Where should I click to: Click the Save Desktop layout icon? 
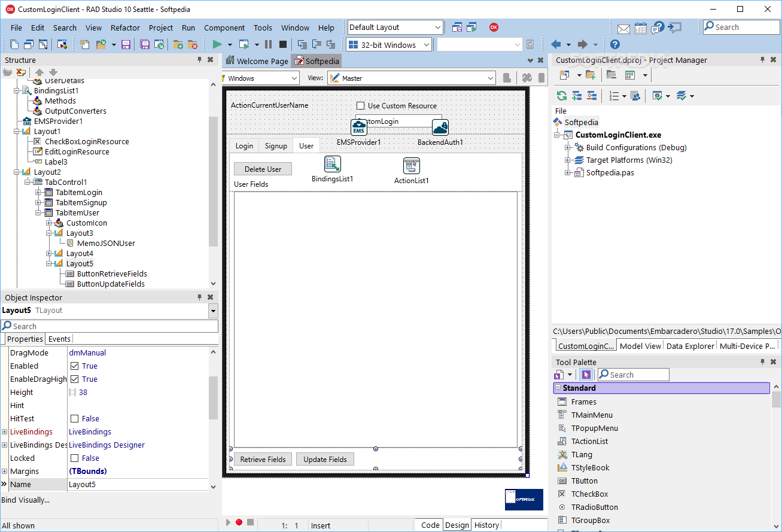coord(457,27)
